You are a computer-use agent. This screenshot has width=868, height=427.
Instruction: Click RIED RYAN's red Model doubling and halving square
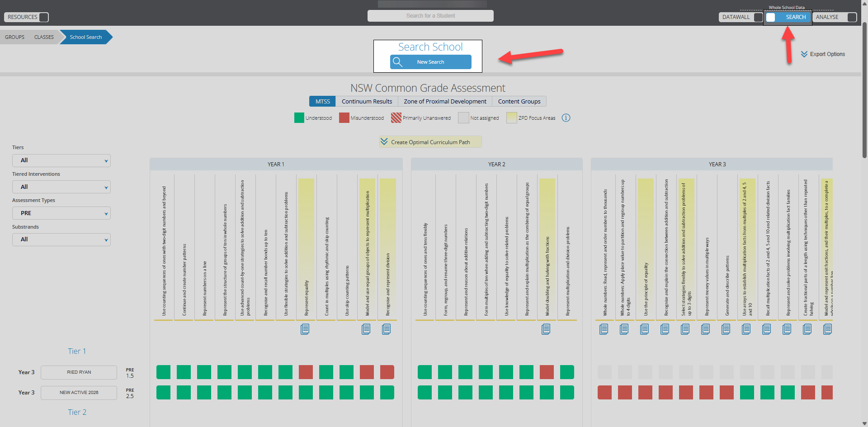[x=547, y=372]
